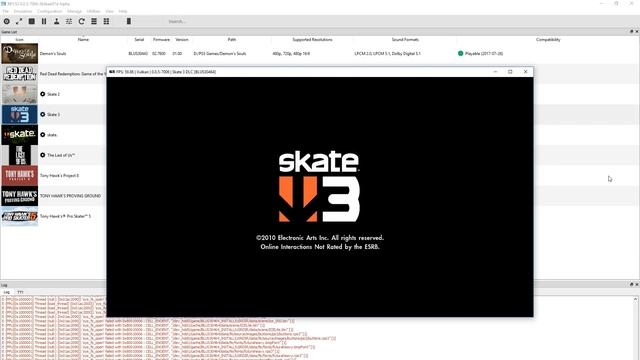Open the Emulation menu

pos(22,11)
